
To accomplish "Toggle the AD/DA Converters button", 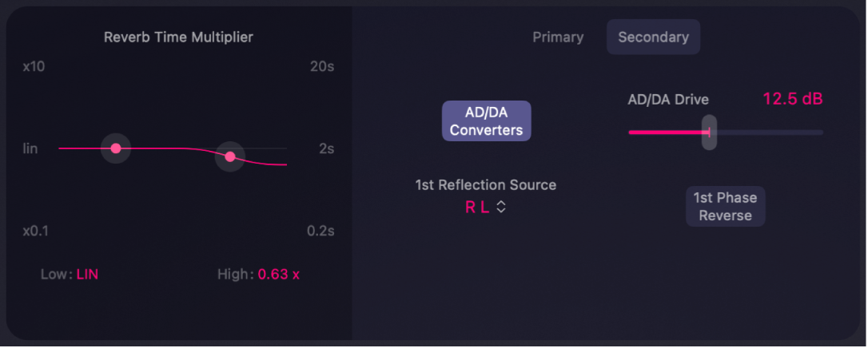I will click(486, 121).
